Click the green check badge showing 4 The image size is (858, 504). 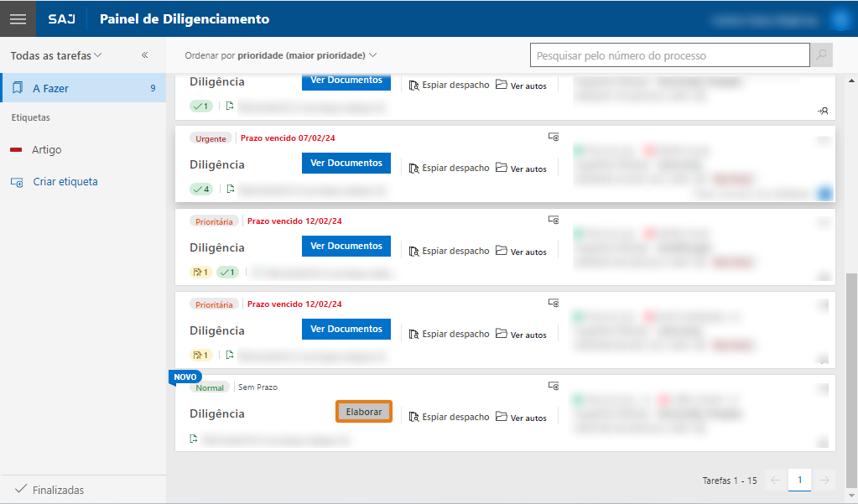click(201, 189)
